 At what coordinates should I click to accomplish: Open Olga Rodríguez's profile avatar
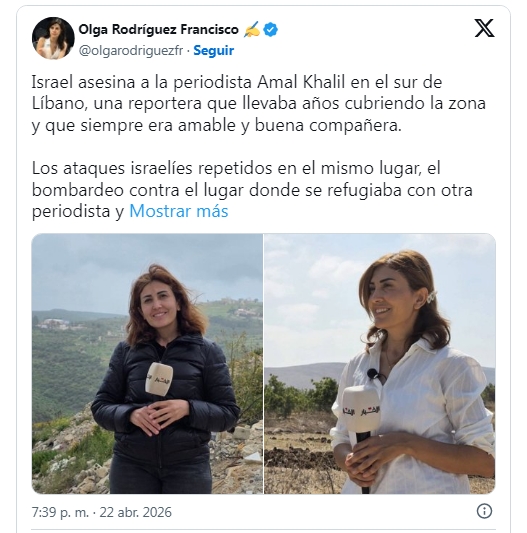coord(53,38)
